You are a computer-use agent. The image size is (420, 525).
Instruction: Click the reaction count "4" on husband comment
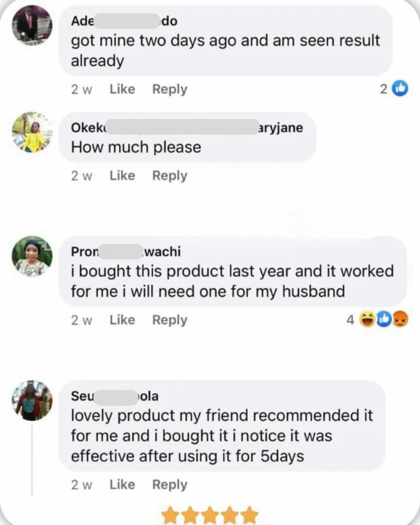click(350, 320)
